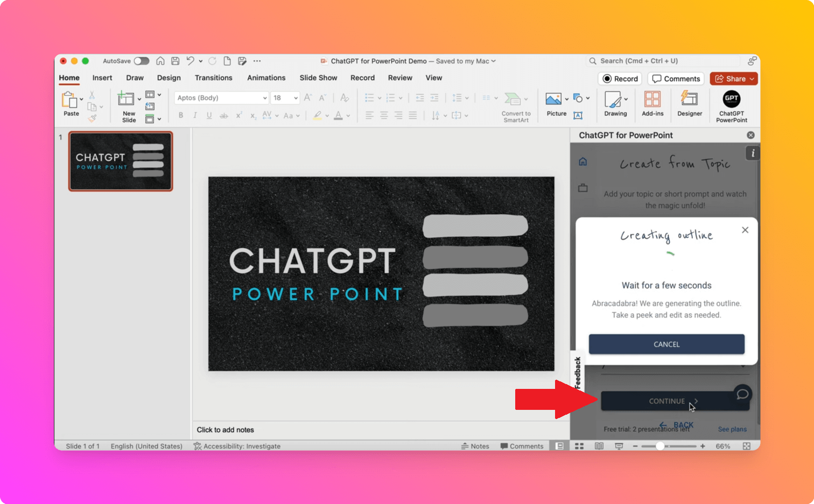The height and width of the screenshot is (504, 814).
Task: Switch to the Animations tab
Action: coord(266,77)
